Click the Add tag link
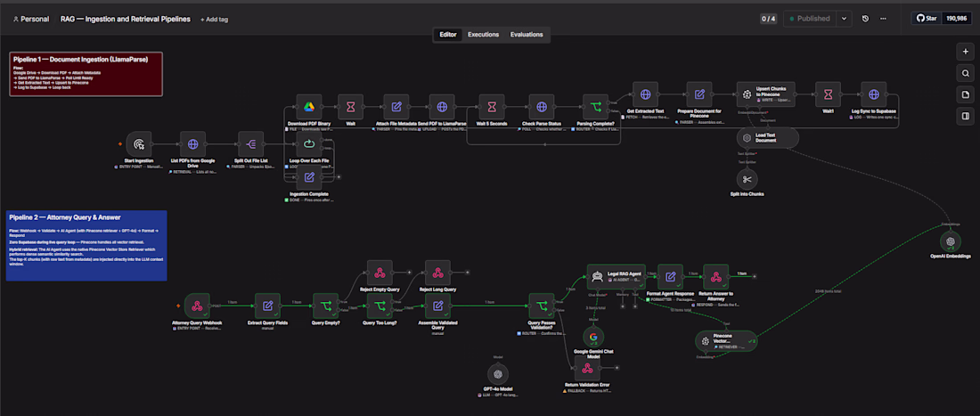The image size is (980, 416). coord(215,20)
